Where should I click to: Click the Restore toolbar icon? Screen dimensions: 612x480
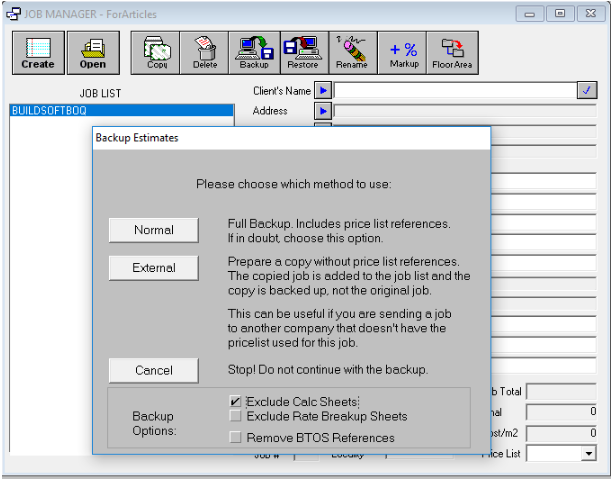click(x=302, y=52)
